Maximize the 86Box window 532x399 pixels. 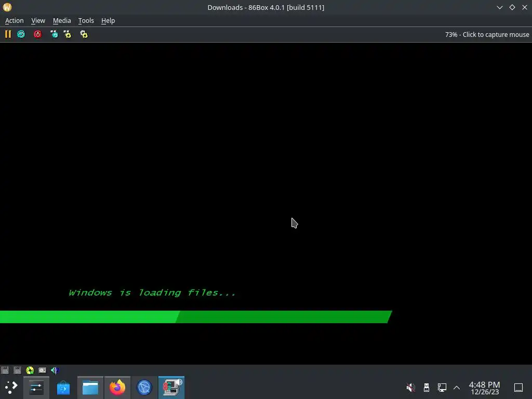[512, 7]
